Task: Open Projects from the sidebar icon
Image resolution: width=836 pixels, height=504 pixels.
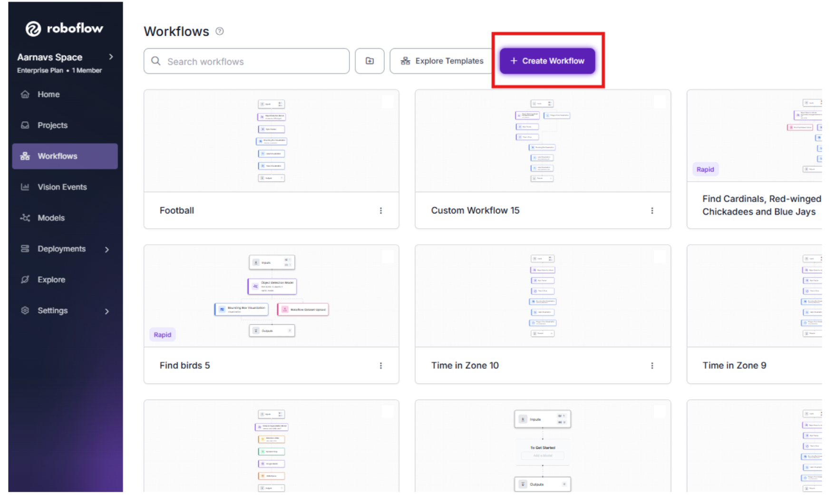Action: click(25, 125)
